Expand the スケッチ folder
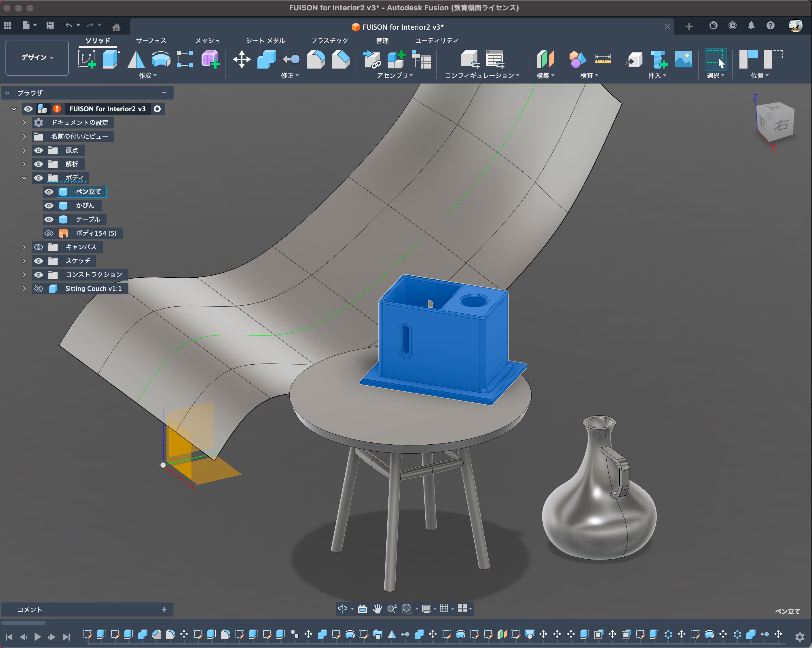The width and height of the screenshot is (812, 648). 24,261
